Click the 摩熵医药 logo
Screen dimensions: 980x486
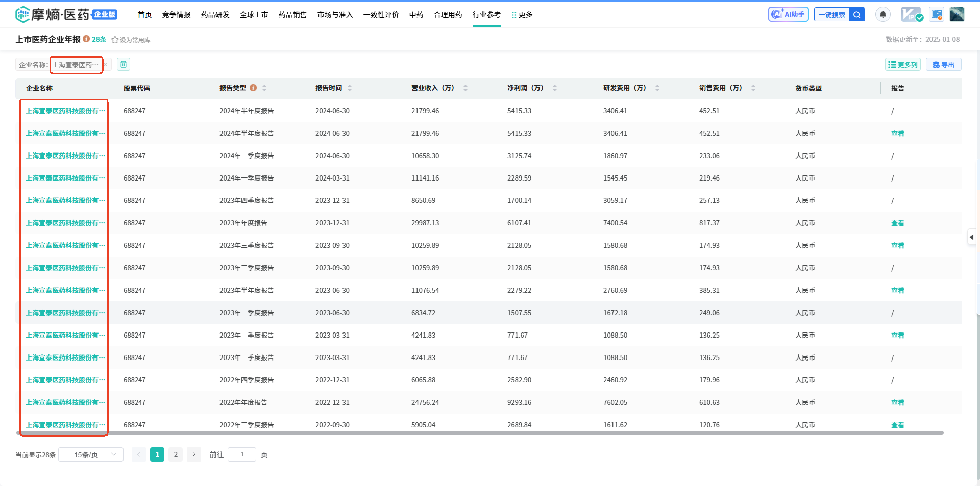click(x=66, y=14)
